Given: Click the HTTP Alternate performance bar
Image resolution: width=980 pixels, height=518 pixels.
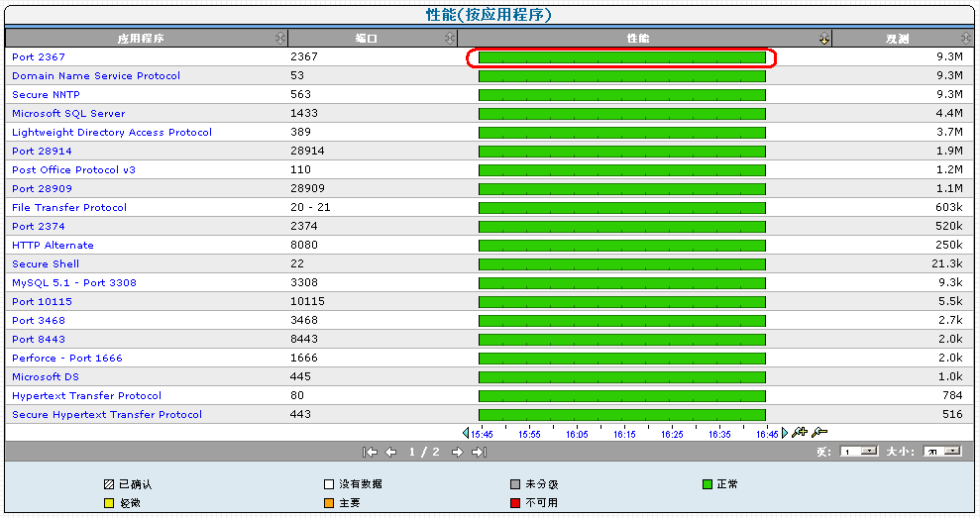Looking at the screenshot, I should coord(622,246).
